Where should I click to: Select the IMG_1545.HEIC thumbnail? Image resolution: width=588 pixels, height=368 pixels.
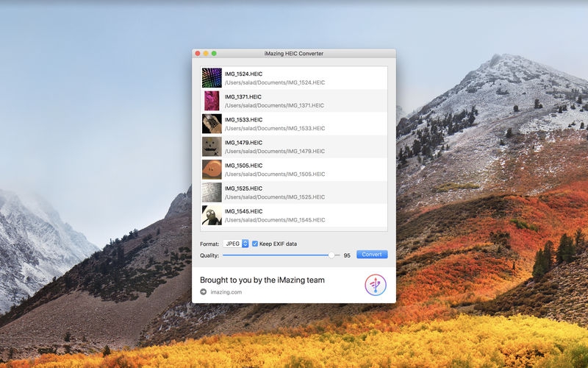pos(212,215)
